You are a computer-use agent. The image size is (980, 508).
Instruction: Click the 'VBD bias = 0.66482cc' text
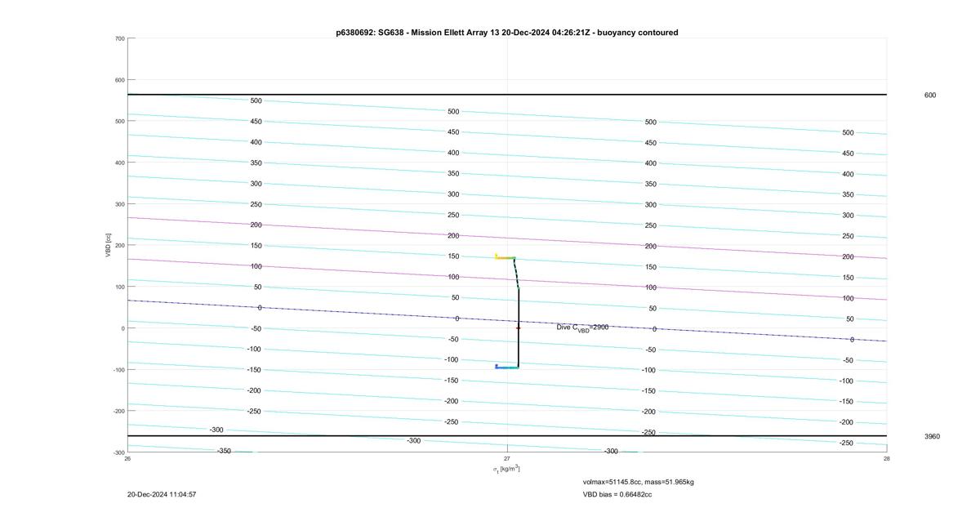[617, 494]
